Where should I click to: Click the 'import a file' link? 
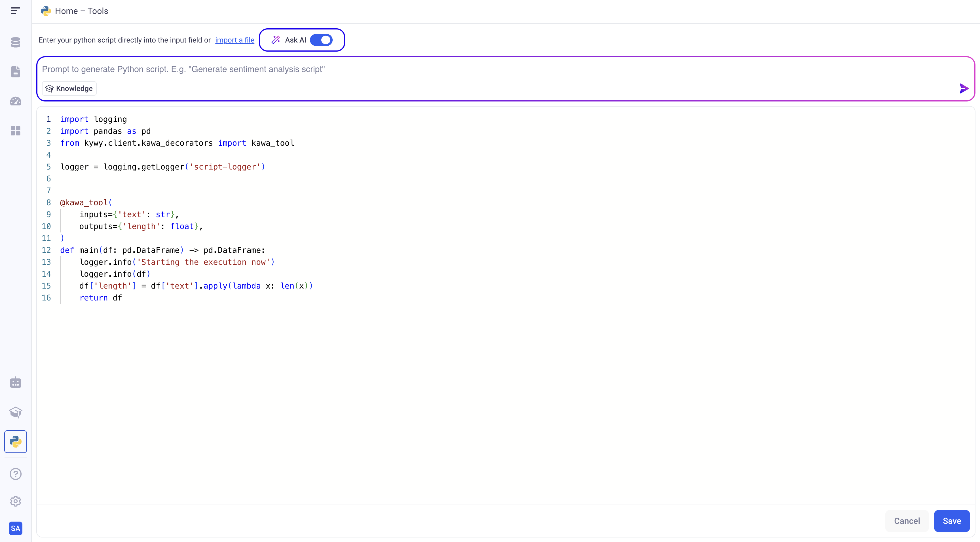coord(234,40)
